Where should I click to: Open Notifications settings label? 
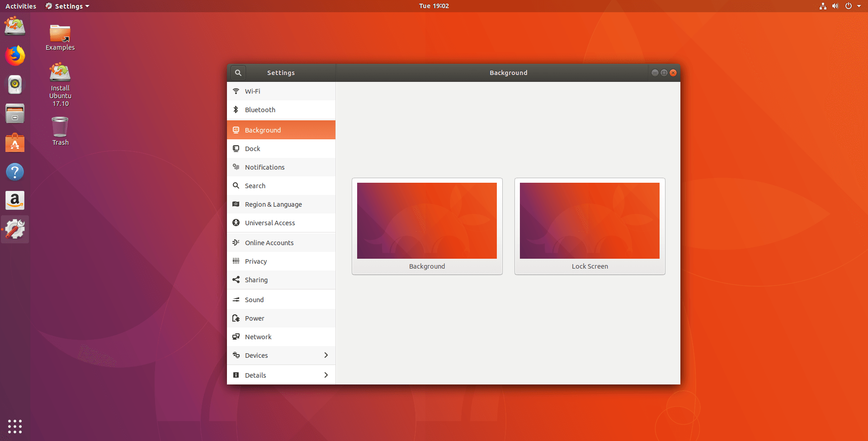264,167
